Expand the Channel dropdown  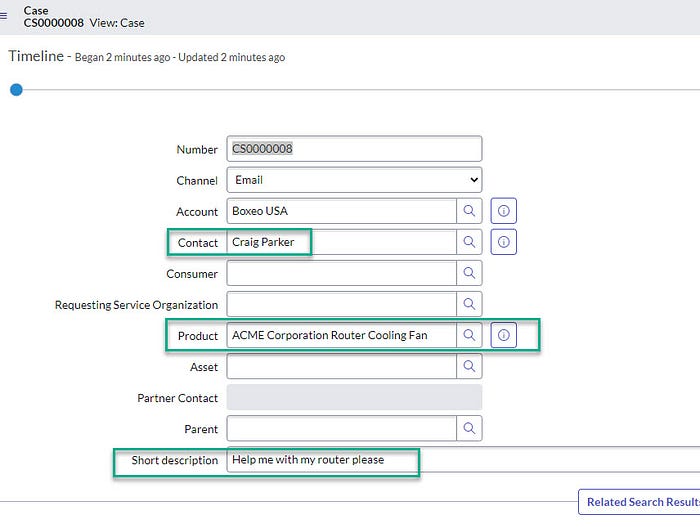point(354,180)
